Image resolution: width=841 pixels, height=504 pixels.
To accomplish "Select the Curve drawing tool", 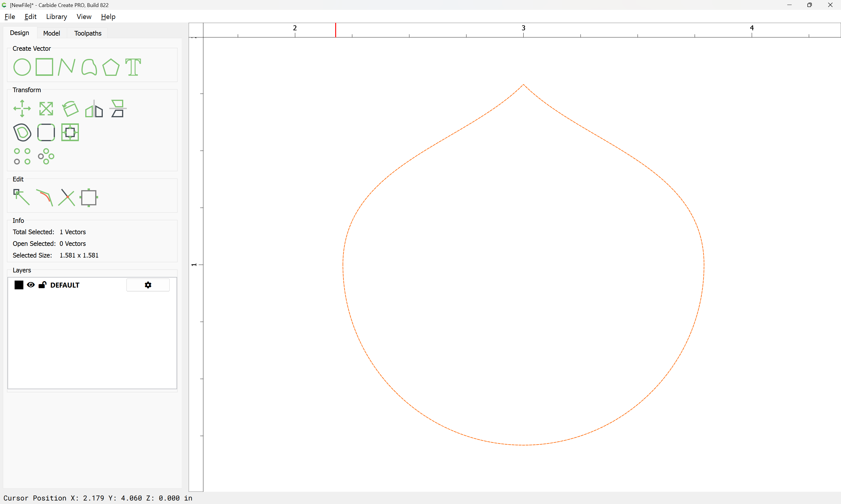I will [89, 67].
